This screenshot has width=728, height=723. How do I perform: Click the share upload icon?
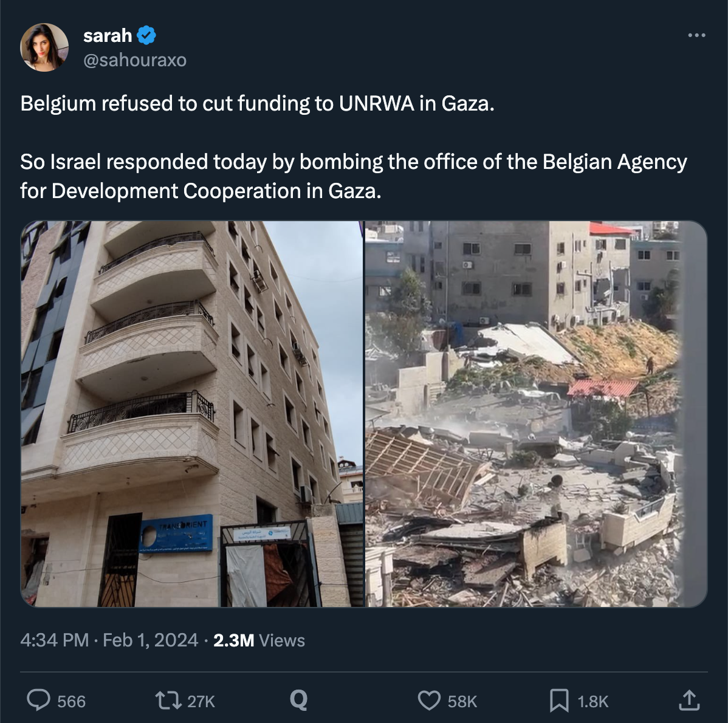689,701
